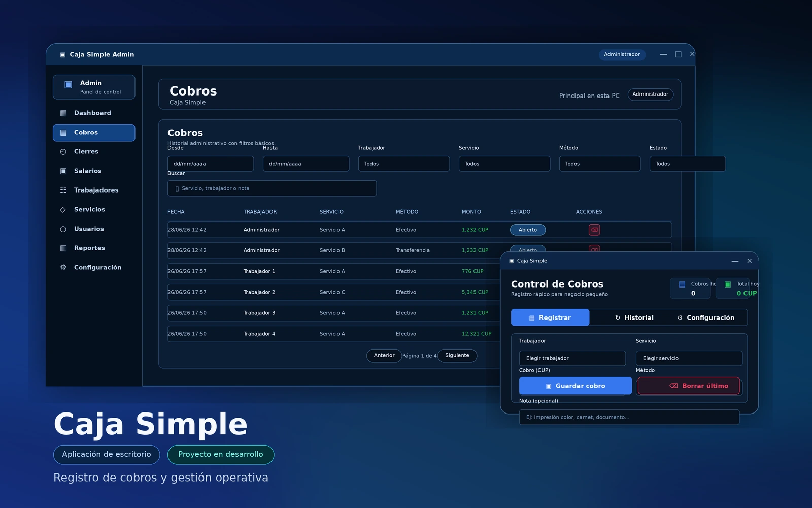Switch to Configuración tab in Caja Simple
Image resolution: width=812 pixels, height=508 pixels.
coord(705,317)
